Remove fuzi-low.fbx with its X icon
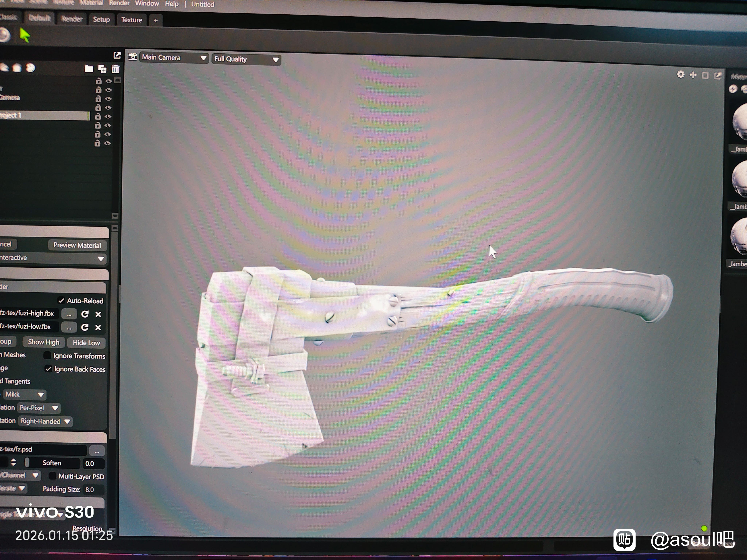747x560 pixels. [x=98, y=327]
